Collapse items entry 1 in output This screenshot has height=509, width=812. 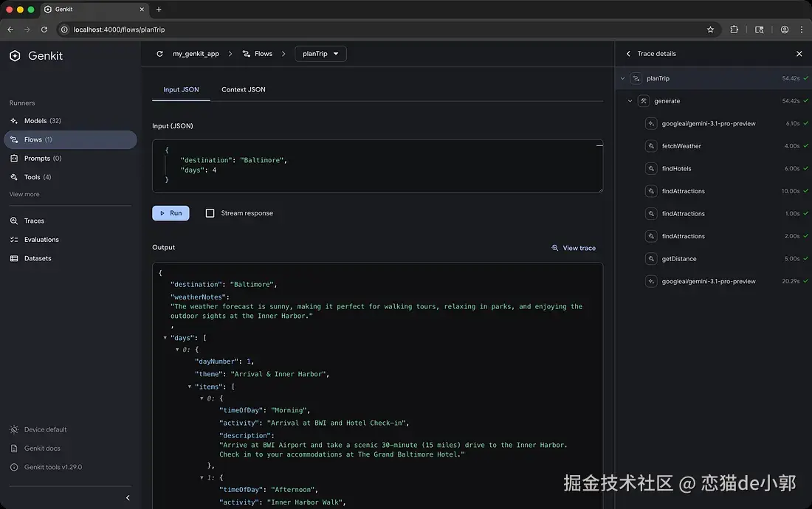202,478
